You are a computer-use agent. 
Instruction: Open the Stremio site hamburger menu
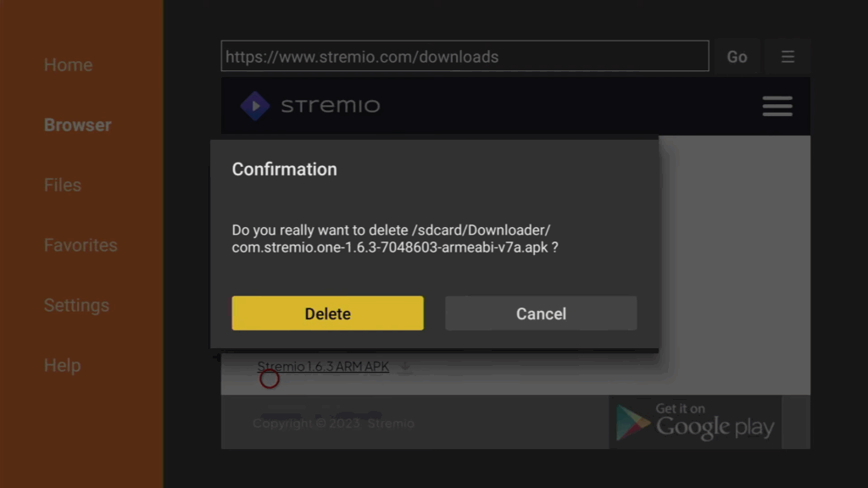click(777, 106)
